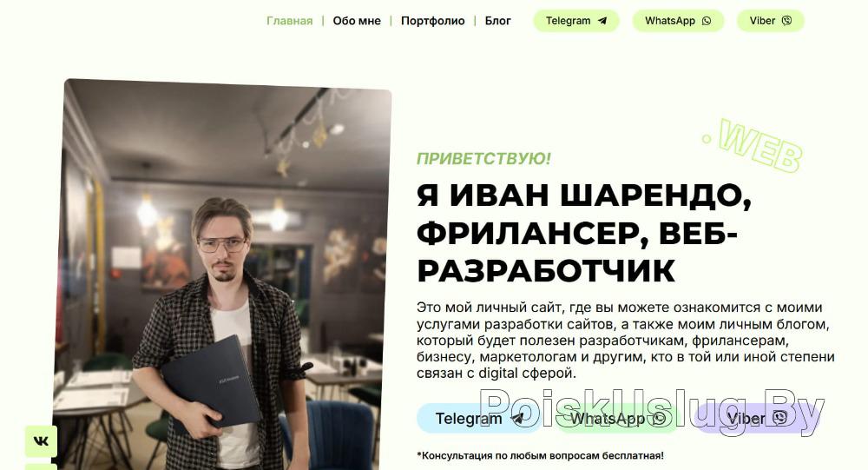Screen dimensions: 868x470
Task: Click the large blue Telegram button text
Action: pyautogui.click(x=469, y=419)
